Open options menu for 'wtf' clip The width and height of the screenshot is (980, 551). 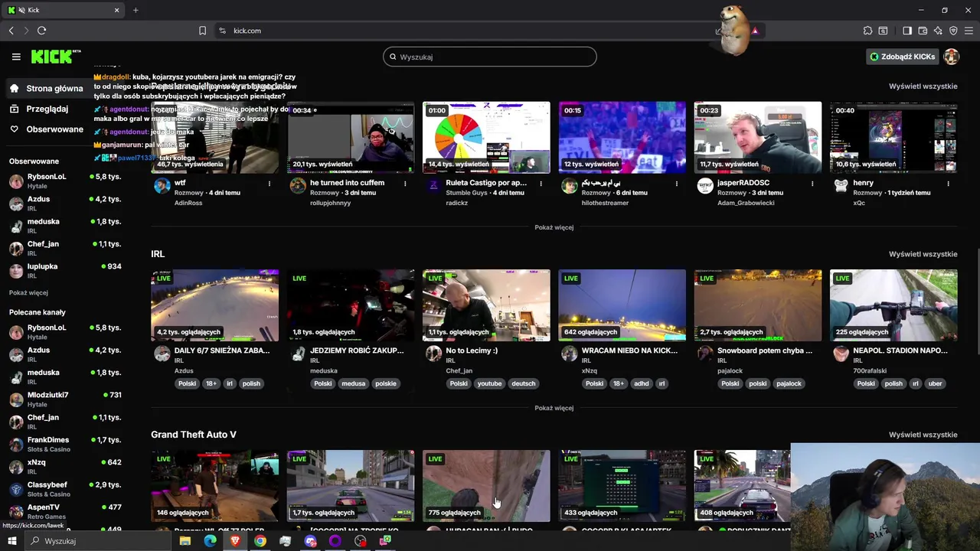pos(269,183)
